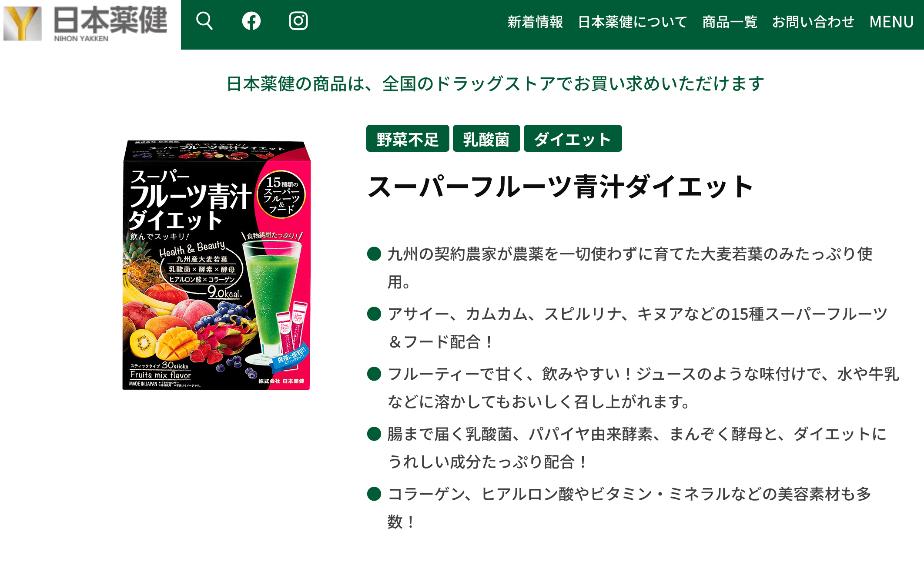The image size is (924, 562).
Task: Open the 新着情報 nav item
Action: pos(535,22)
